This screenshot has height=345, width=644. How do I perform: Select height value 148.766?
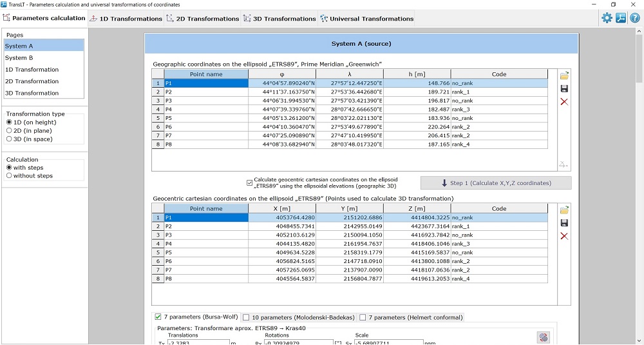[417, 83]
